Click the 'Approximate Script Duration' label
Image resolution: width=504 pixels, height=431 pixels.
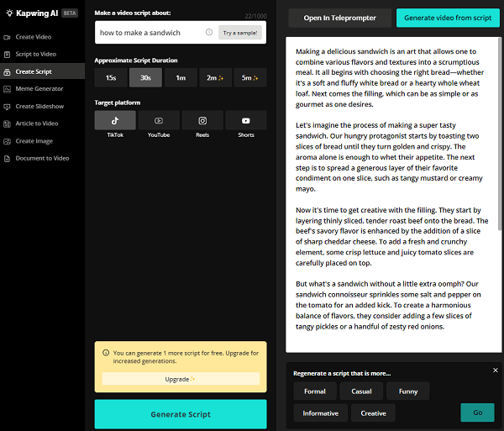click(136, 60)
